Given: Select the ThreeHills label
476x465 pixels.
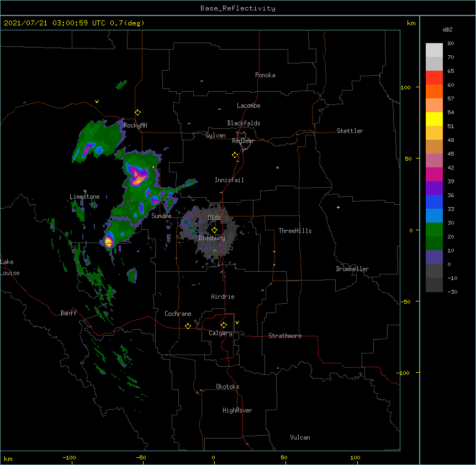Looking at the screenshot, I should pyautogui.click(x=295, y=231).
